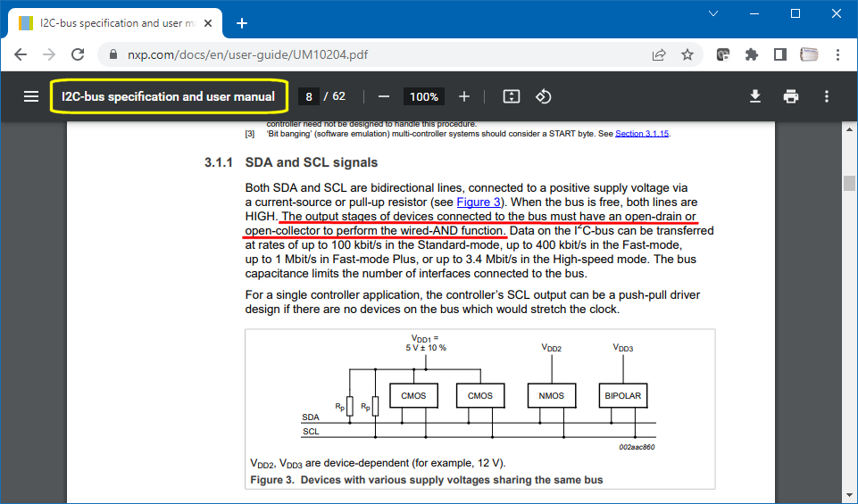Click the SDA line label in diagram
The height and width of the screenshot is (504, 858).
pyautogui.click(x=311, y=417)
